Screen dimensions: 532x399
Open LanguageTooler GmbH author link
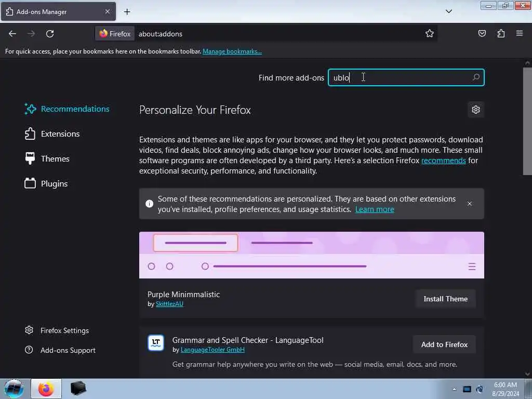click(212, 350)
